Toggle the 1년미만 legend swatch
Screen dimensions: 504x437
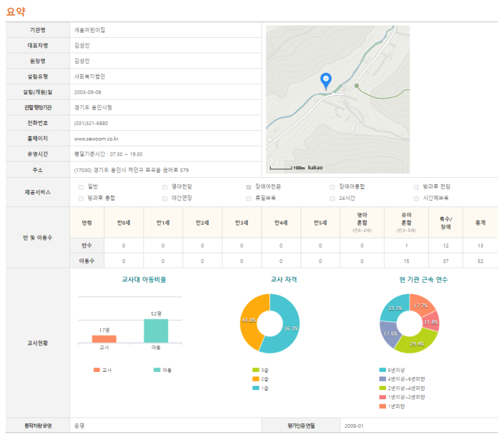click(x=383, y=406)
